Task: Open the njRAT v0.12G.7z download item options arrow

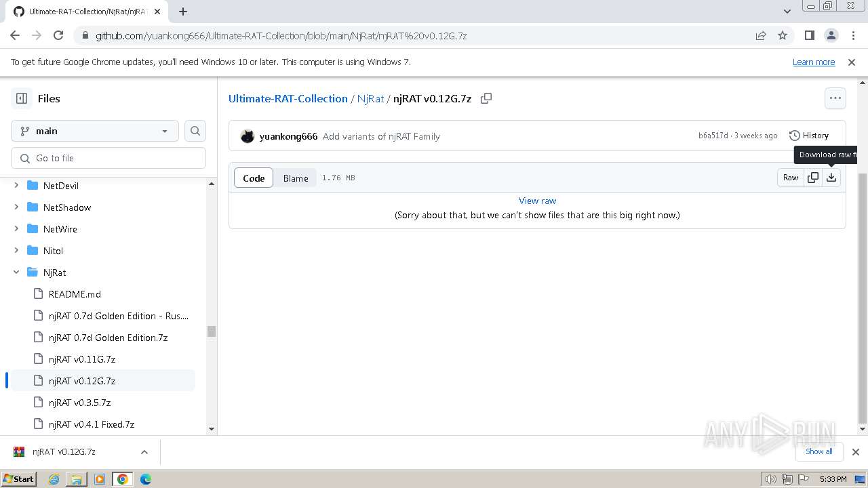Action: 144,452
